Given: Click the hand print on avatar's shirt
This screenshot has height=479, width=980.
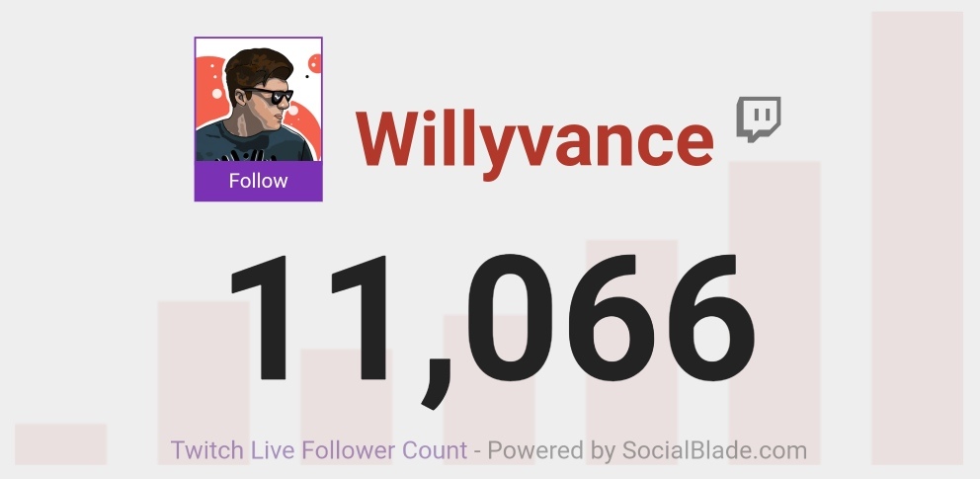Looking at the screenshot, I should (x=248, y=155).
